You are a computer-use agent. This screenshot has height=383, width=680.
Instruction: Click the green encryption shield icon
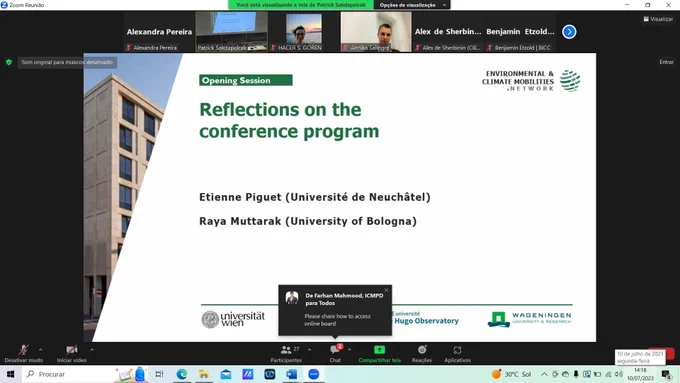9,62
